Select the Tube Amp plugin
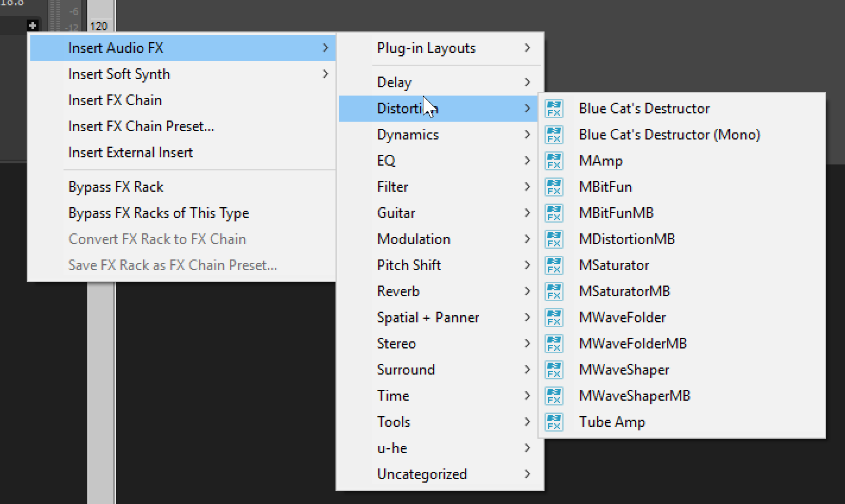 pos(611,421)
